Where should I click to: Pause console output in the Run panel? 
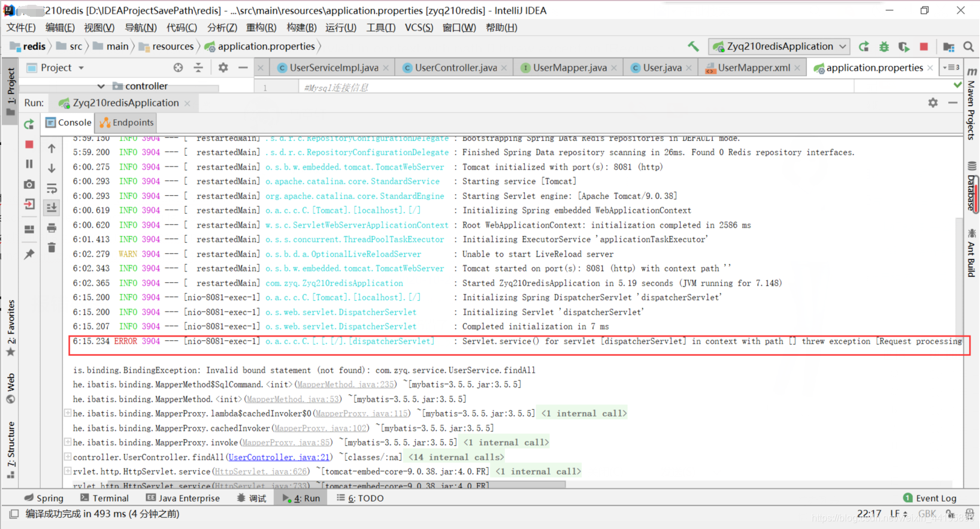click(29, 164)
